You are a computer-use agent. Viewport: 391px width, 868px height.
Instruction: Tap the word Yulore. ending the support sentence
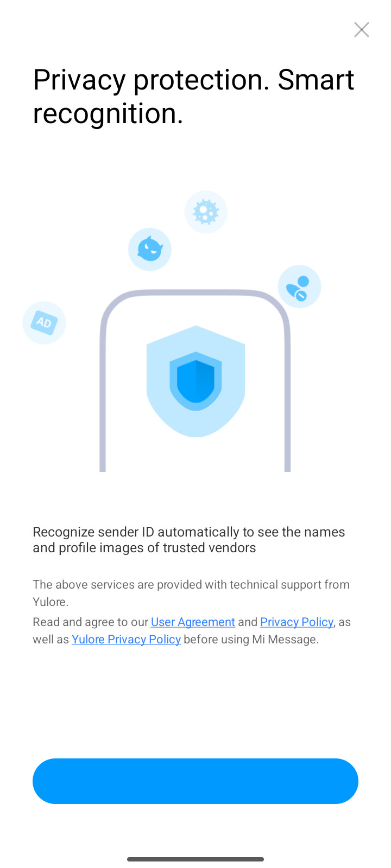(x=51, y=602)
